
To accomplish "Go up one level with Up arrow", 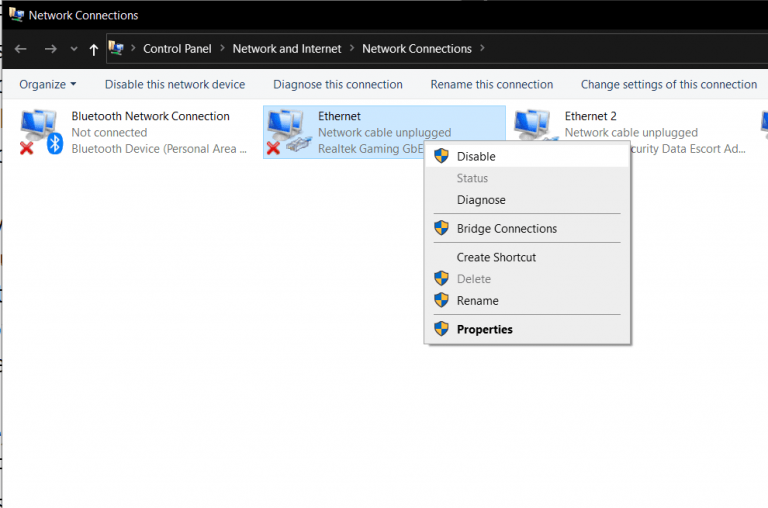I will pyautogui.click(x=94, y=49).
